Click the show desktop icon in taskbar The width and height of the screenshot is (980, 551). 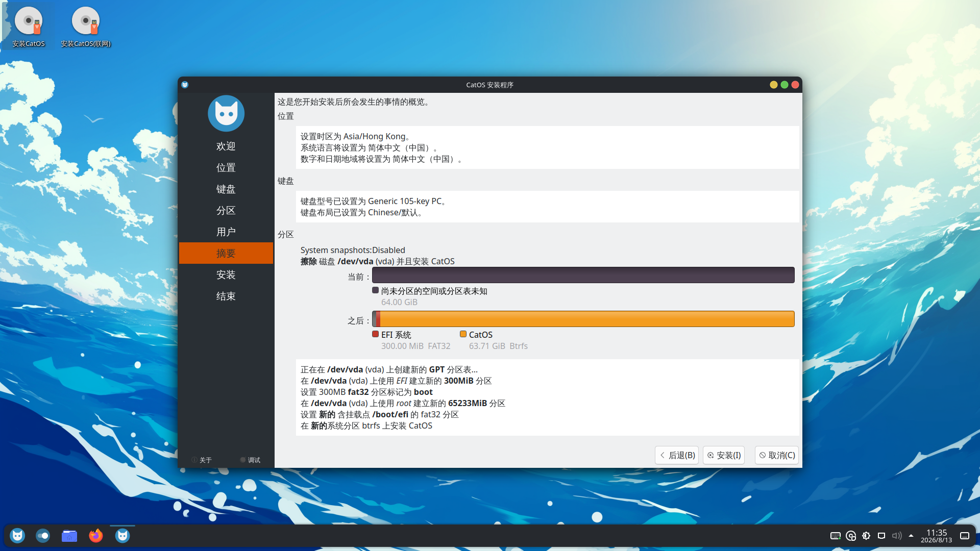click(x=965, y=536)
